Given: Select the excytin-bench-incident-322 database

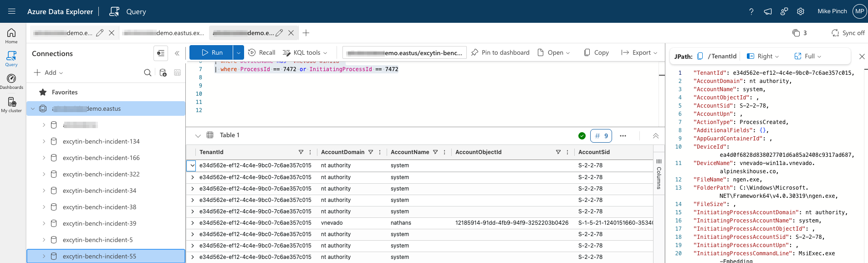Looking at the screenshot, I should (101, 174).
